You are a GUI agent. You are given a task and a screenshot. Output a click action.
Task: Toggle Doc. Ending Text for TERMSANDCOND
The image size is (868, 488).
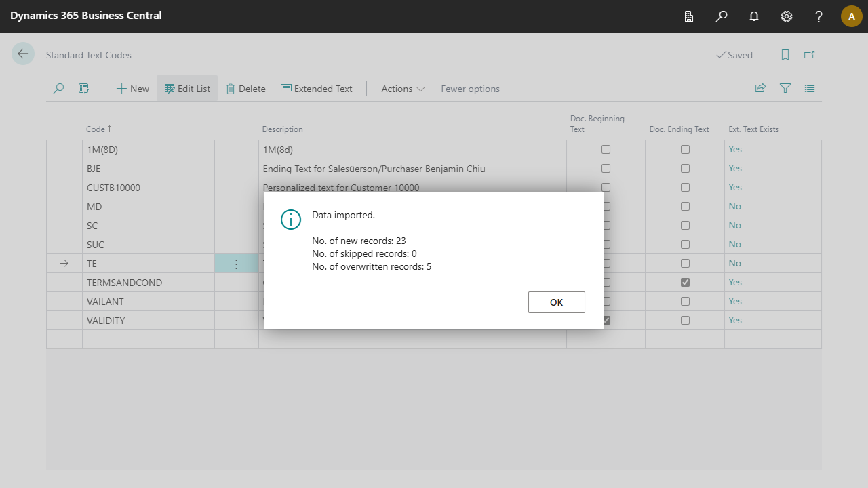click(x=685, y=282)
